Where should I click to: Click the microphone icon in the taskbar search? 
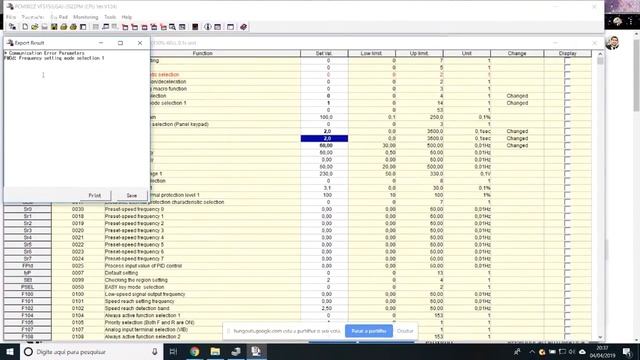coord(155,351)
